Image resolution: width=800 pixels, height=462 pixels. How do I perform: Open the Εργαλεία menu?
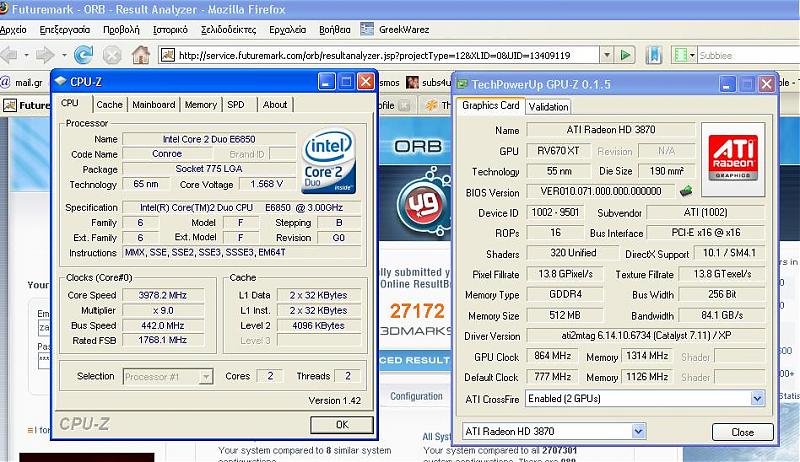coord(288,30)
